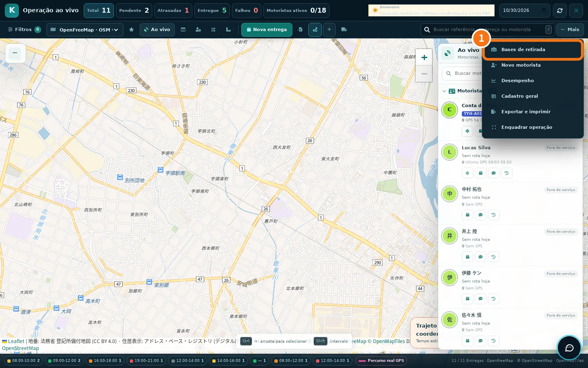Image resolution: width=588 pixels, height=368 pixels.
Task: Select Novo motorista from the menu
Action: click(x=533, y=65)
